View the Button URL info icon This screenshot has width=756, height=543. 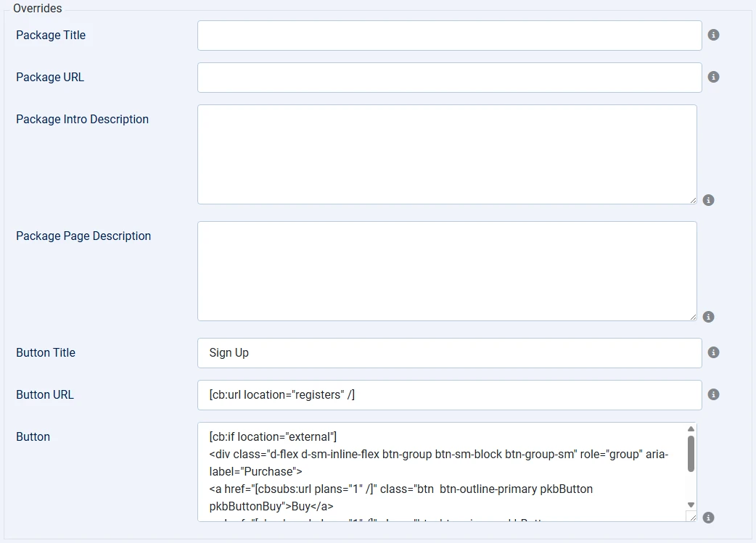coord(712,394)
